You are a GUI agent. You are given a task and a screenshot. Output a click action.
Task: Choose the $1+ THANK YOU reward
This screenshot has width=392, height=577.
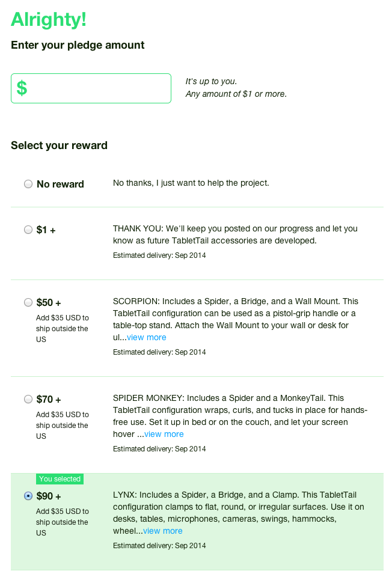point(28,230)
